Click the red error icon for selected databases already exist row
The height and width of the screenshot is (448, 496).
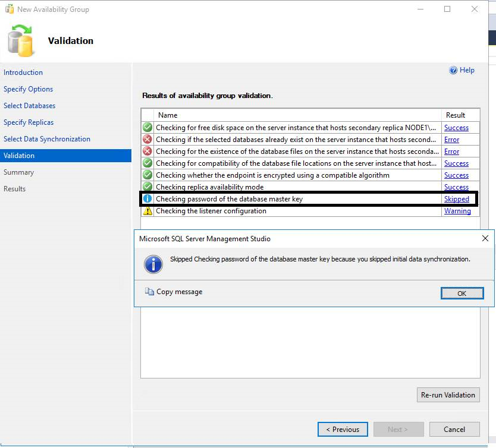click(x=147, y=139)
